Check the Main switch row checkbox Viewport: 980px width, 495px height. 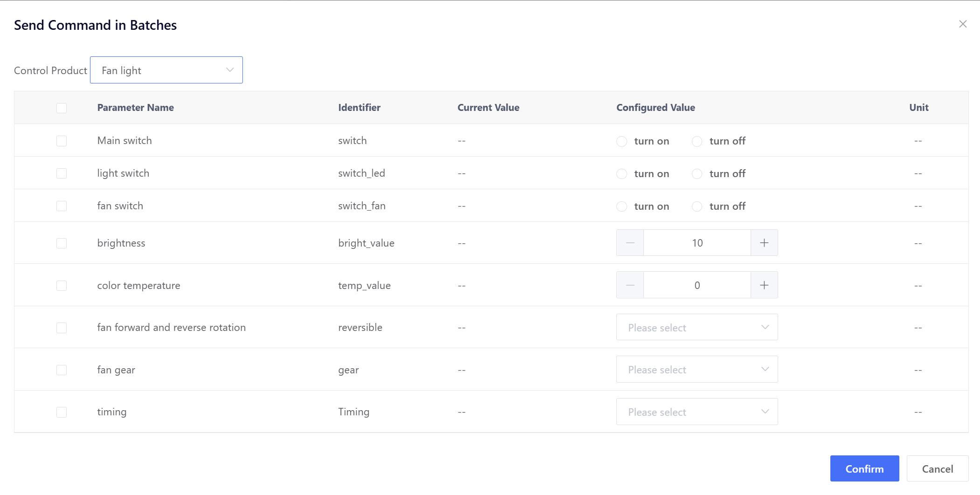(62, 141)
